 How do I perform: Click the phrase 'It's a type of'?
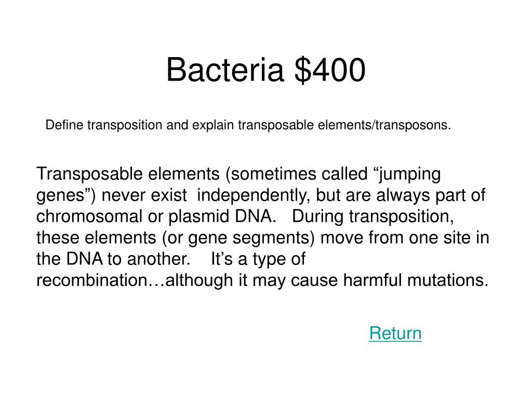(258, 260)
